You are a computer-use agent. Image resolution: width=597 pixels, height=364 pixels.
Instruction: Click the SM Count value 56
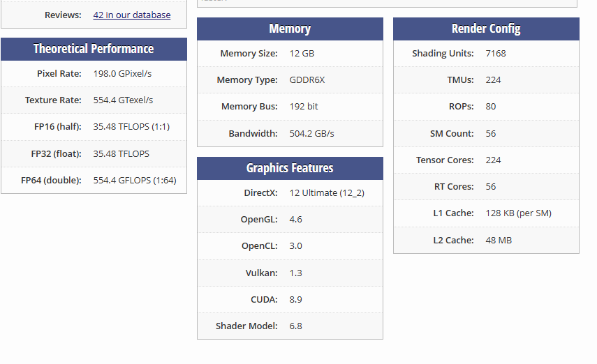pyautogui.click(x=490, y=133)
